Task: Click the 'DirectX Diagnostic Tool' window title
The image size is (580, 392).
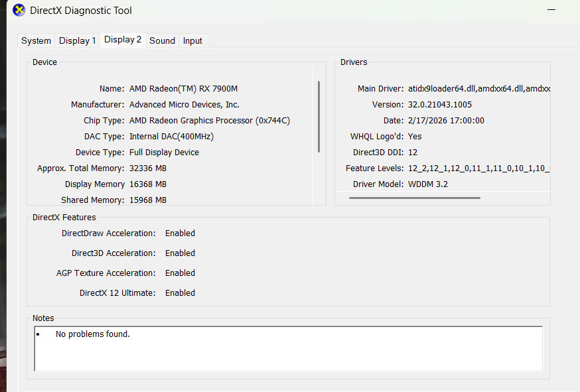Action: coord(81,11)
